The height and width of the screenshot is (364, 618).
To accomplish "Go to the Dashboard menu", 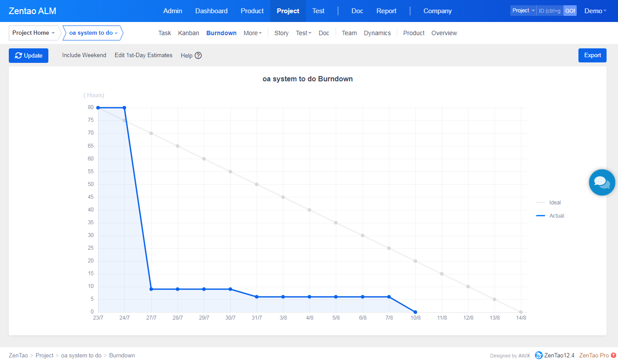I will pos(211,11).
